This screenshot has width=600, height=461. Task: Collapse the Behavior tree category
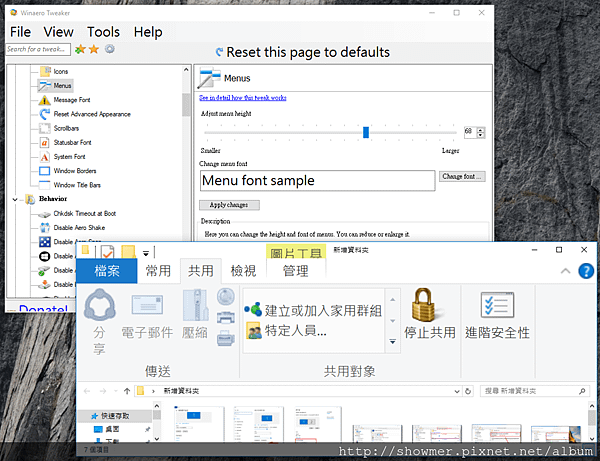[x=15, y=199]
